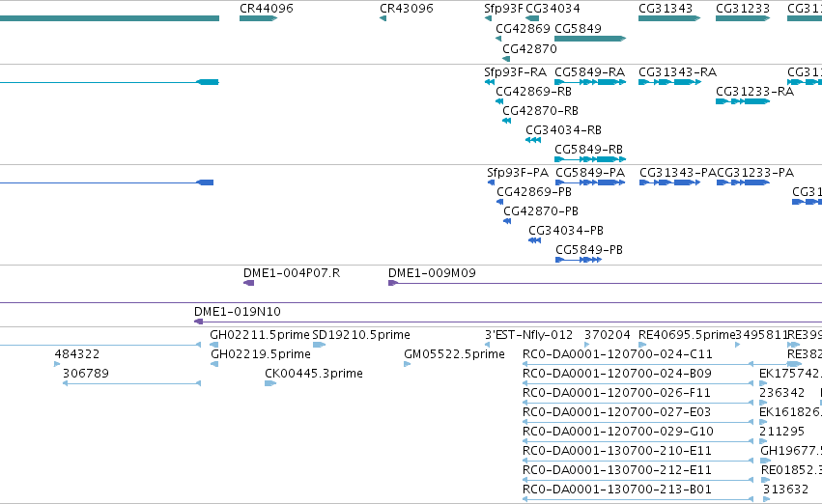
Task: Select EST label RC0-DA0001-130700-212-E11
Action: tap(617, 470)
